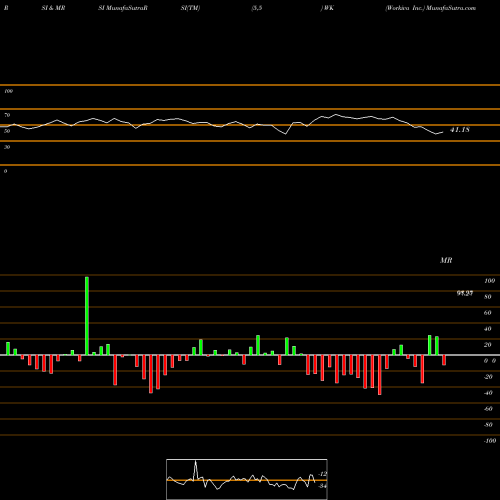500x500 pixels.
Task: Click the MR axis label -100
Action: pyautogui.click(x=490, y=441)
